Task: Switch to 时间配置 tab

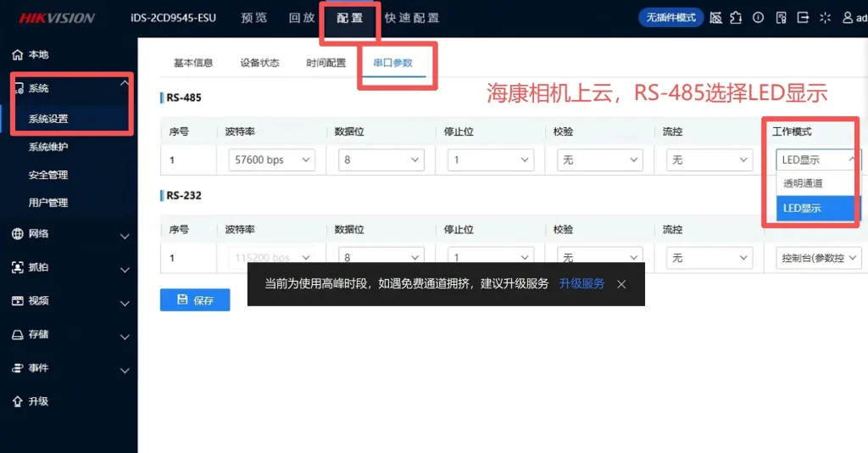Action: coord(326,63)
